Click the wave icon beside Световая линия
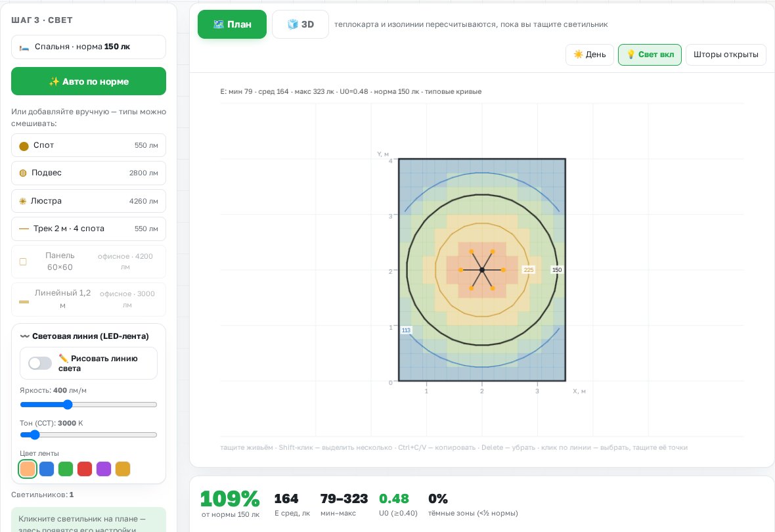 coord(25,336)
